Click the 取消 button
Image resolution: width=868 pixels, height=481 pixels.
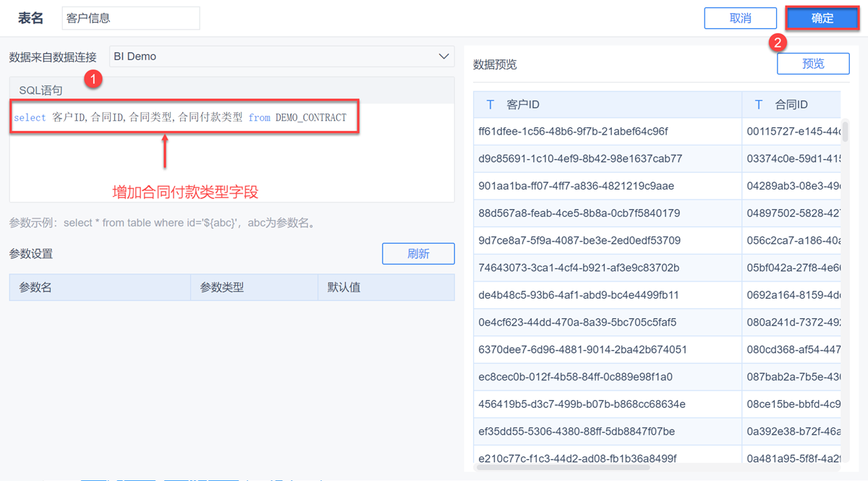740,19
